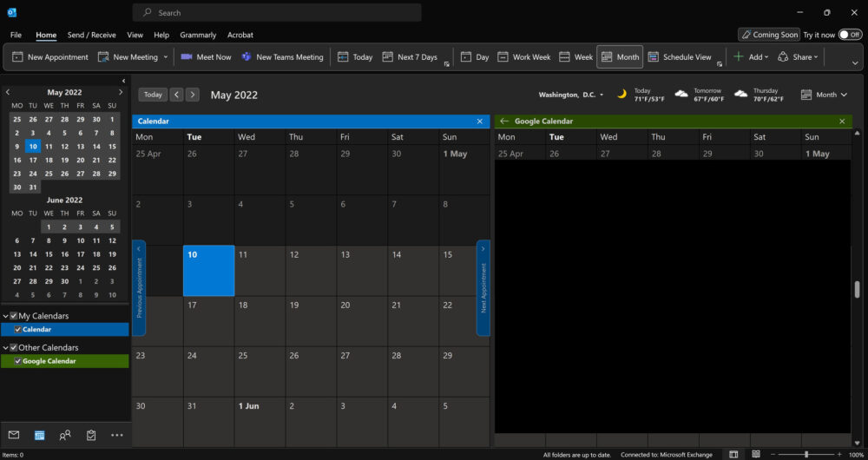Open the Grammarly menu tab
The height and width of the screenshot is (460, 868).
pos(198,35)
